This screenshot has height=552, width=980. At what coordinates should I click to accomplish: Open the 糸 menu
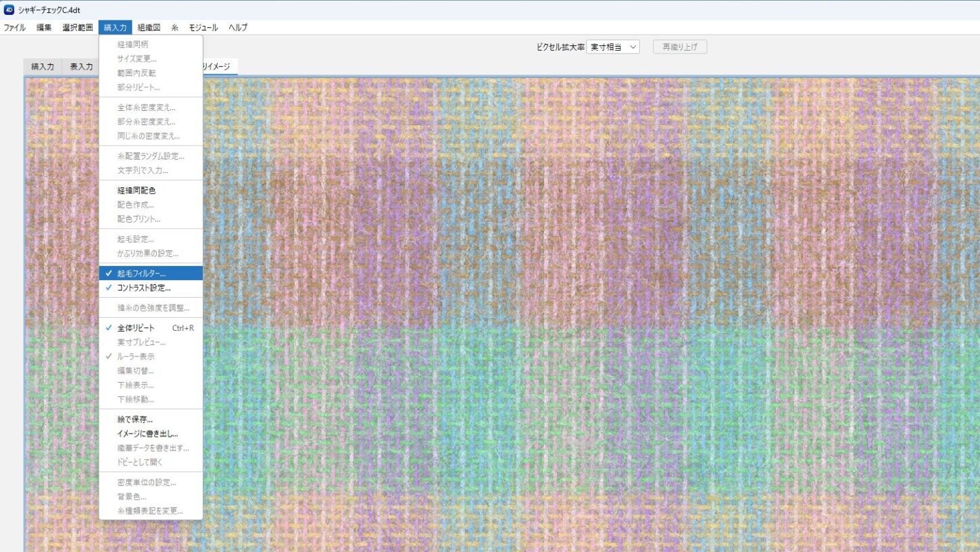tap(174, 28)
